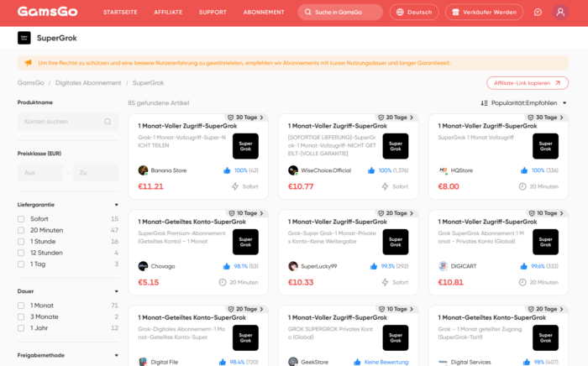Open the Deutsch language selector
The height and width of the screenshot is (366, 588).
pyautogui.click(x=414, y=12)
